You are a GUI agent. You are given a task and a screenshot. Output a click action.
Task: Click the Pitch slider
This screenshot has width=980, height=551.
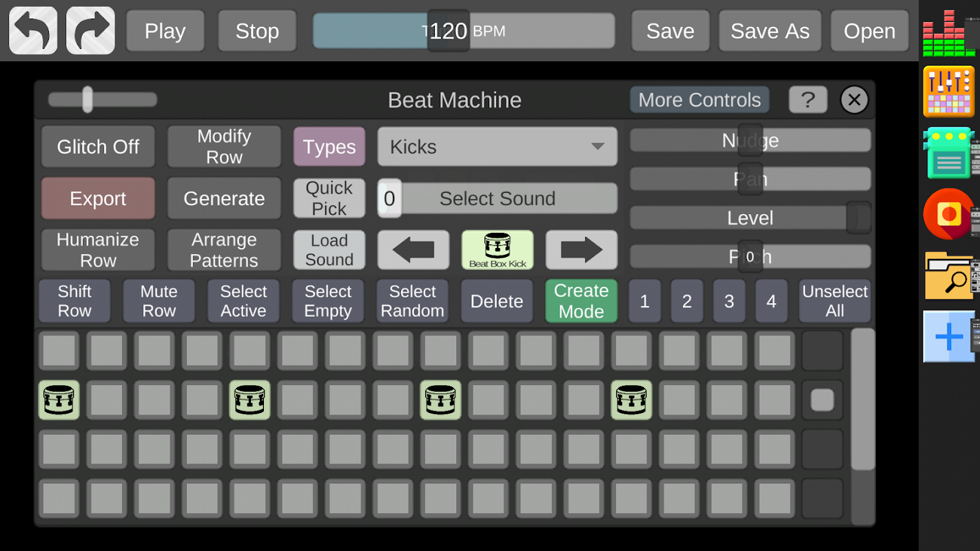[x=751, y=257]
